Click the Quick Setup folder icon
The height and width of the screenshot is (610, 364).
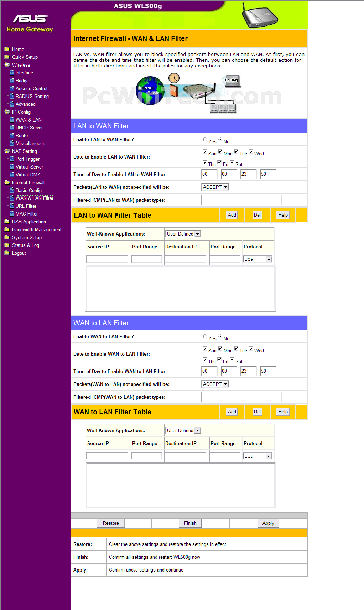7,57
